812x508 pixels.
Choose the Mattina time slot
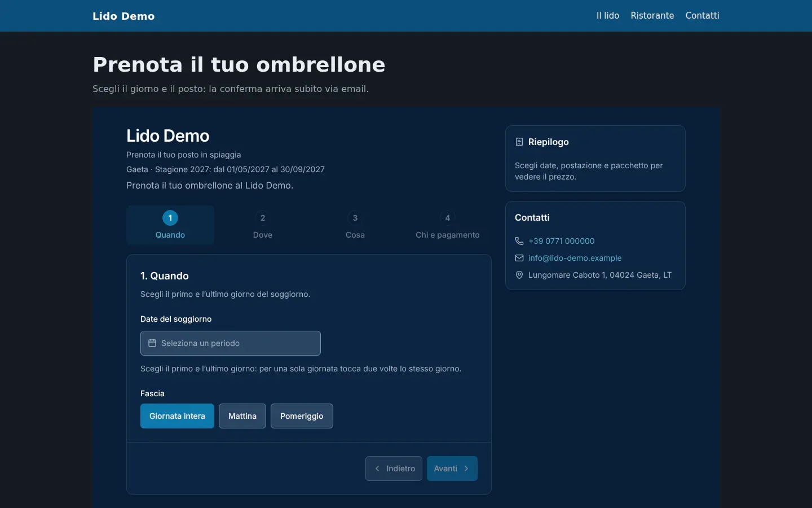242,416
